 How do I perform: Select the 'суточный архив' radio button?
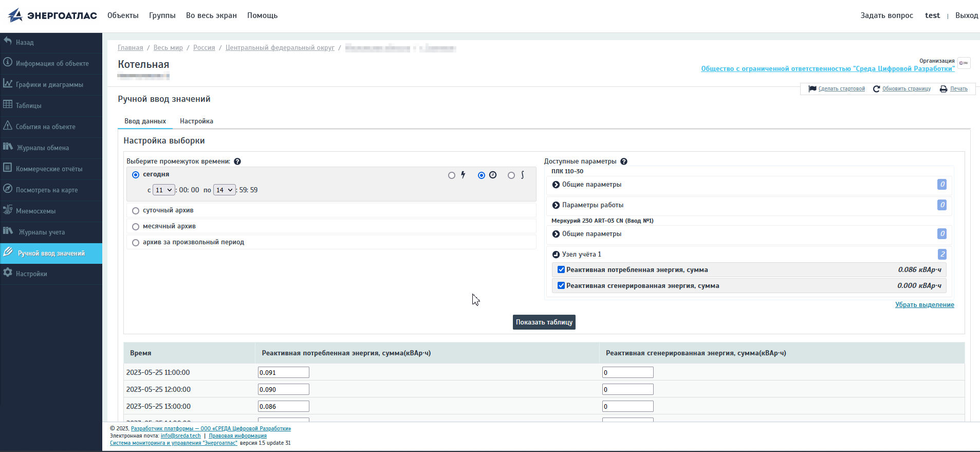coord(136,211)
